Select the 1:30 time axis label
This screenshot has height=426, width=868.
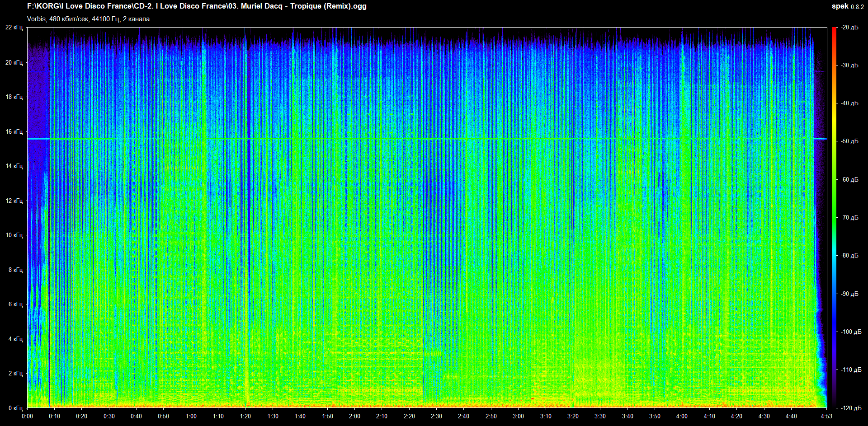273,416
